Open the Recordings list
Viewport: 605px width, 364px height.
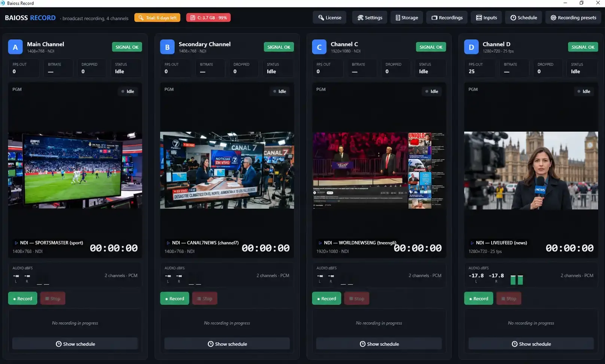[447, 18]
